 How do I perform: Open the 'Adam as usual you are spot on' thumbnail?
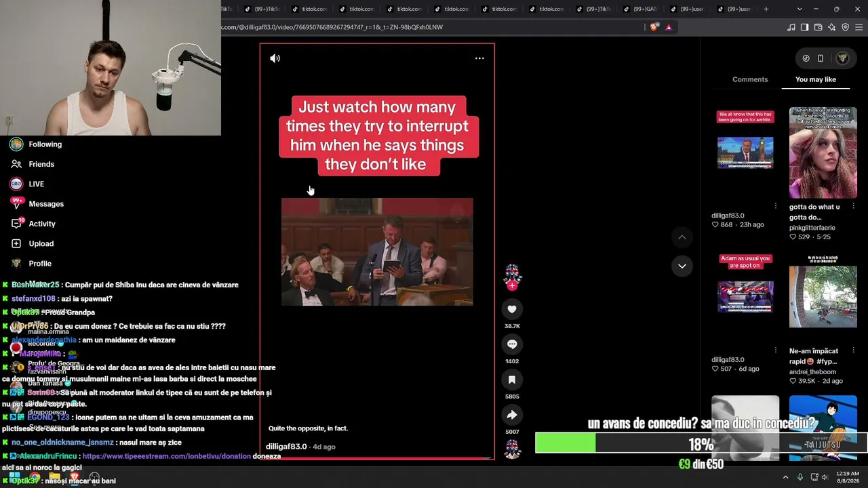[x=745, y=297]
